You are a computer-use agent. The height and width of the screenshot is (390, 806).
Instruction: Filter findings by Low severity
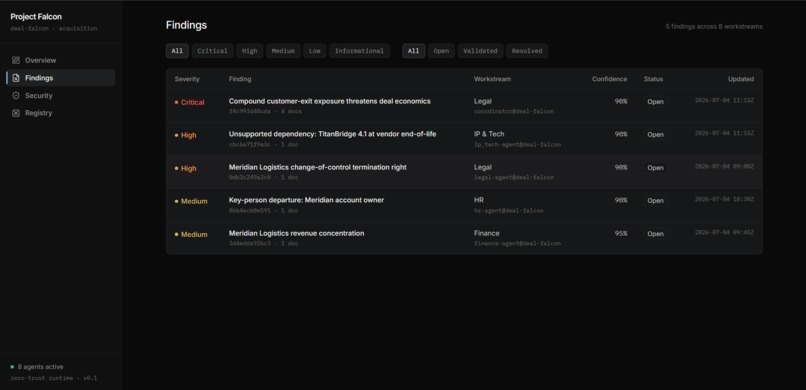point(315,51)
